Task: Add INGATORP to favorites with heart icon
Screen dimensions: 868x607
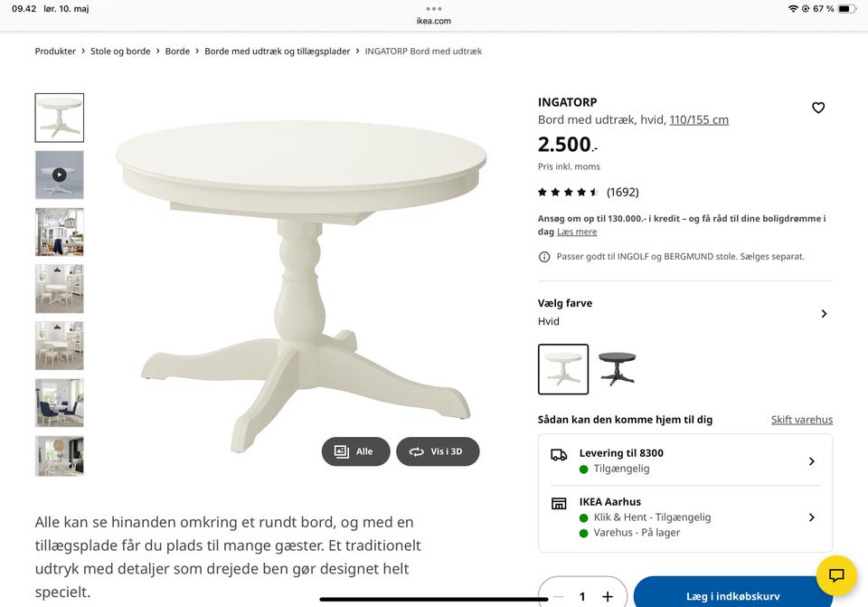Action: (x=818, y=108)
